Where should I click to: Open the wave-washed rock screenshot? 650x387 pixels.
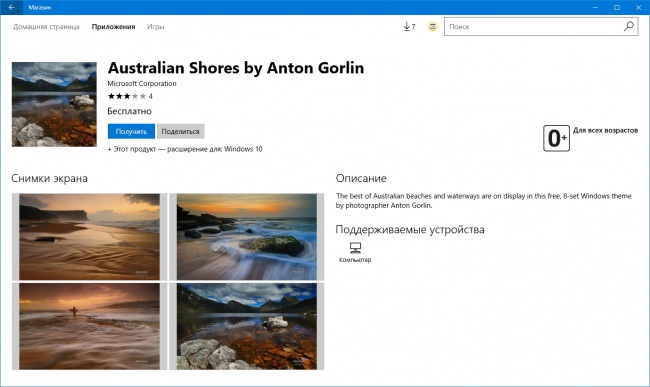(247, 237)
